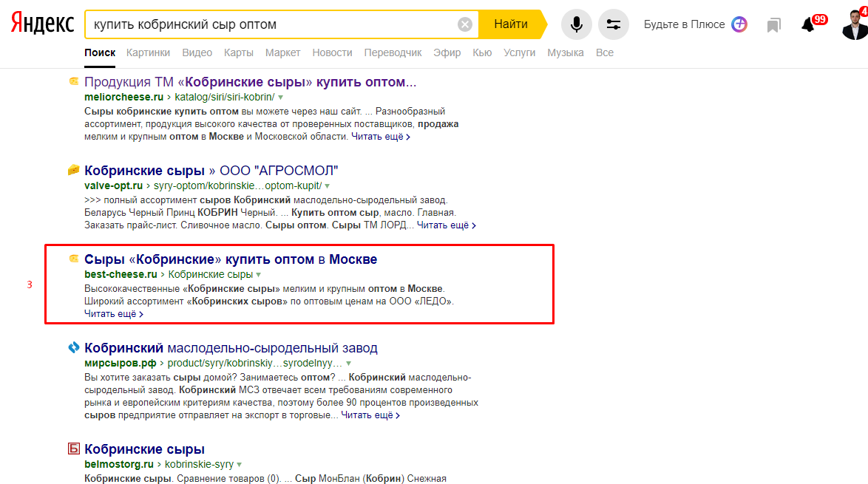Image resolution: width=868 pixels, height=484 pixels.
Task: Expand dropdown arrow next to best-cheese.ru breadcrumb
Action: point(259,274)
